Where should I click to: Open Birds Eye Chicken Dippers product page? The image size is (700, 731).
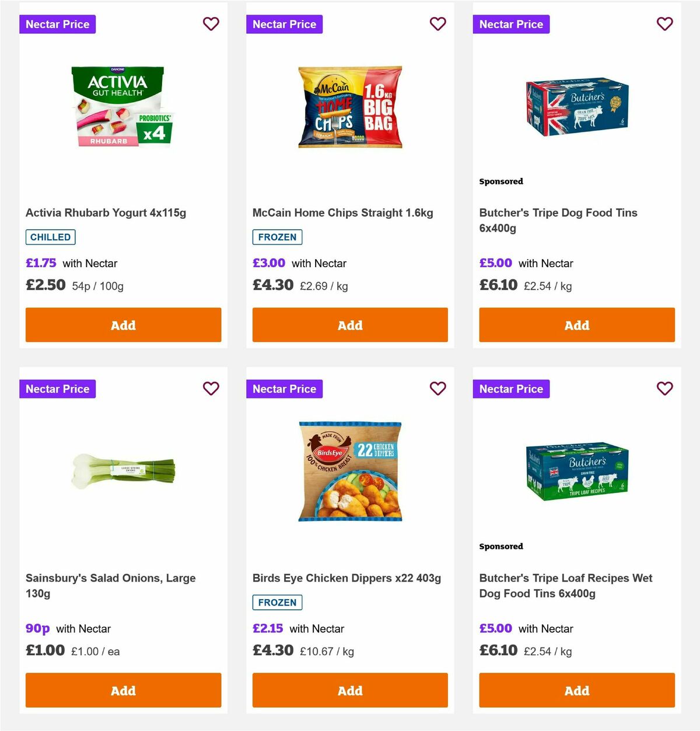pos(346,578)
